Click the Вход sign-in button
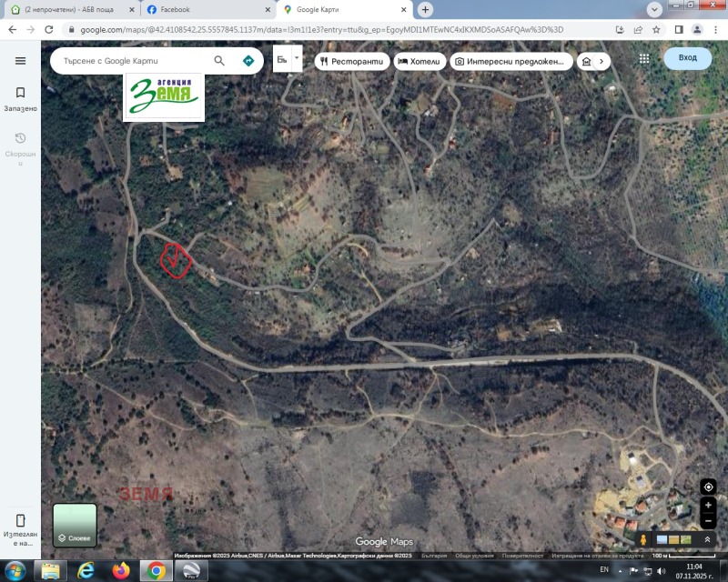This screenshot has width=728, height=582. point(687,58)
